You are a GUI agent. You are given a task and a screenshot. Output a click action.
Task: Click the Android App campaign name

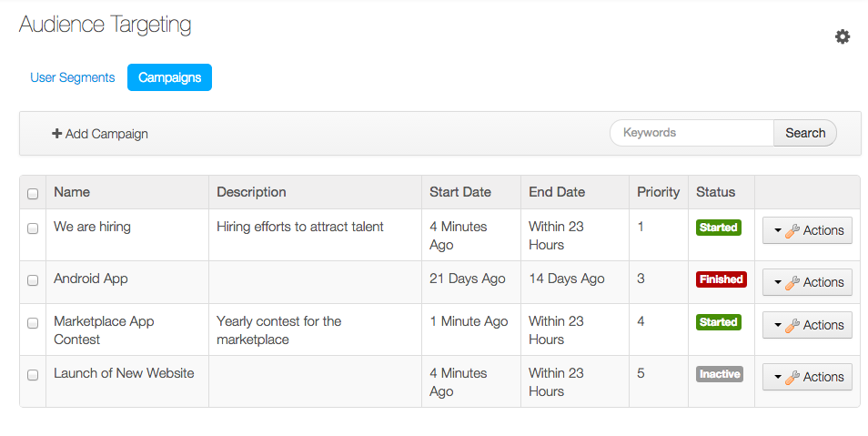[x=91, y=279]
